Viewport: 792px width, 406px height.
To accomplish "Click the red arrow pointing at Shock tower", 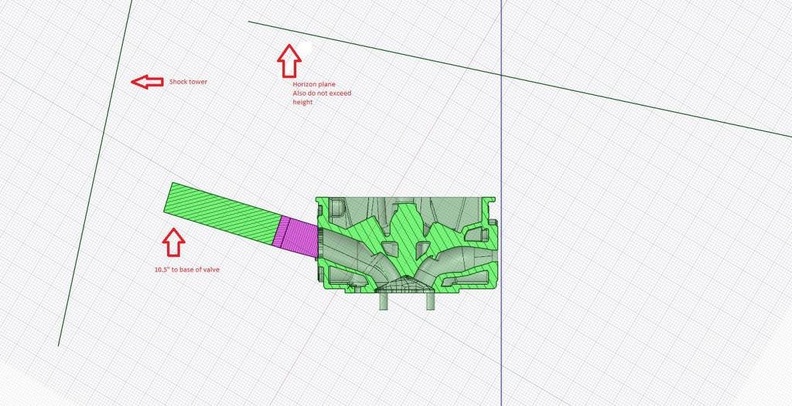I will coord(147,82).
